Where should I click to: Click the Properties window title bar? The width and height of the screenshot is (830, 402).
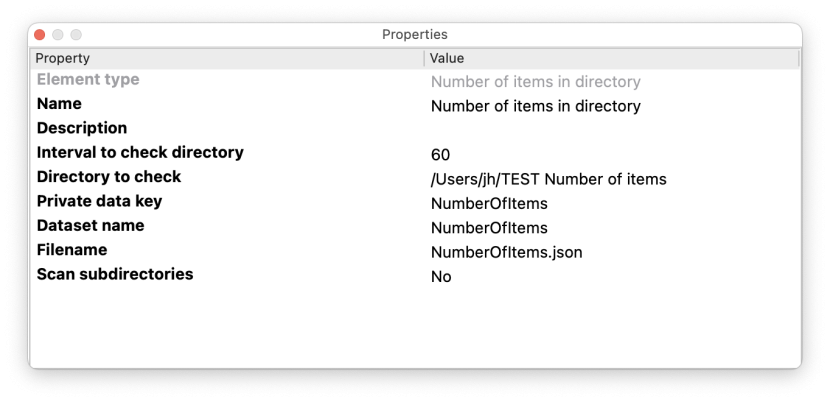(415, 34)
